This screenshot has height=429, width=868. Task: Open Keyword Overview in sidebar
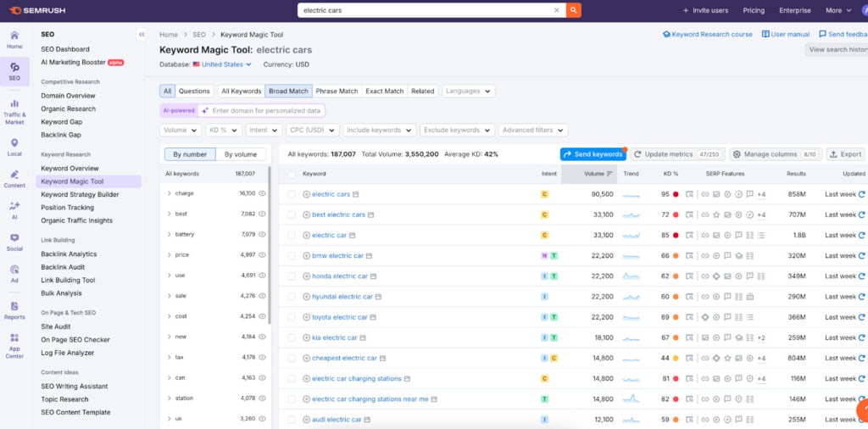click(x=70, y=168)
